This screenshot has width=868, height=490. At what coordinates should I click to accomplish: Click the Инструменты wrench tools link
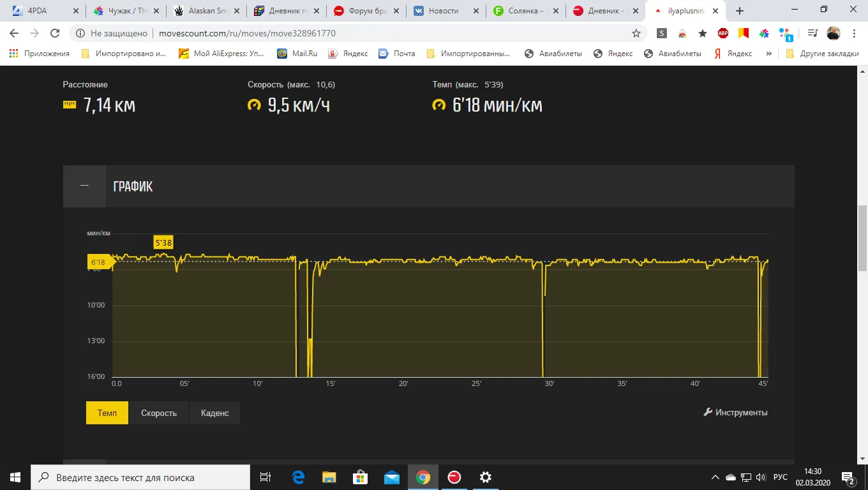pos(735,412)
